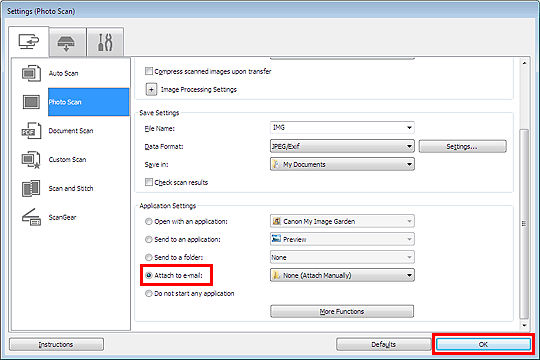
Task: Open Canon My Image Garden dropdown
Action: tap(342, 221)
